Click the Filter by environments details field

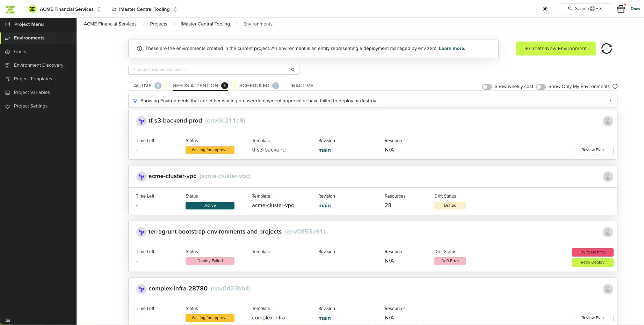(214, 70)
